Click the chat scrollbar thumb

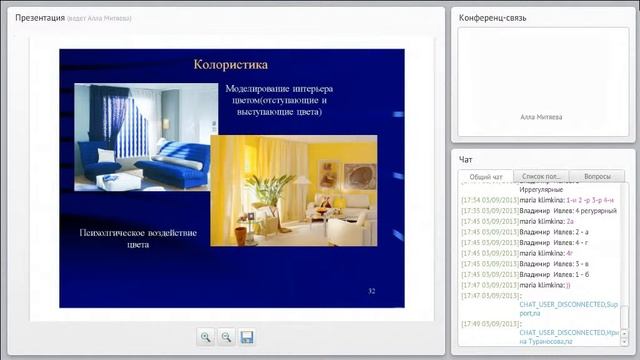pyautogui.click(x=624, y=316)
